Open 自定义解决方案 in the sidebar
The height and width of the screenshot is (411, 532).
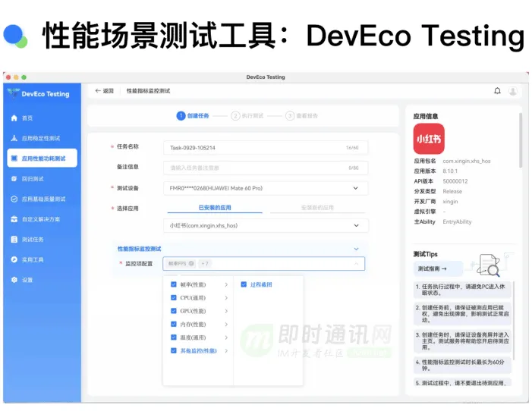(42, 219)
